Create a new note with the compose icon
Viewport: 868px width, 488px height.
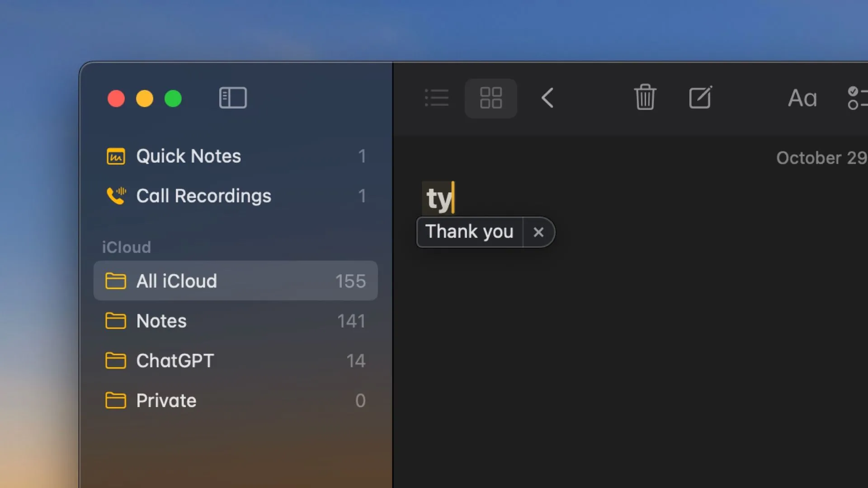700,97
